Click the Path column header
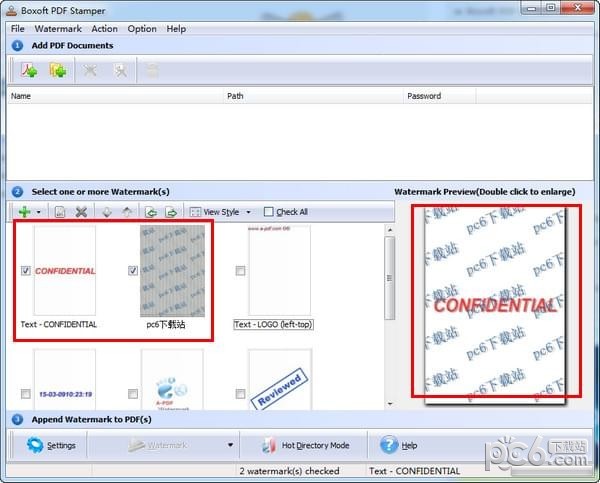This screenshot has width=600, height=483. [x=313, y=96]
